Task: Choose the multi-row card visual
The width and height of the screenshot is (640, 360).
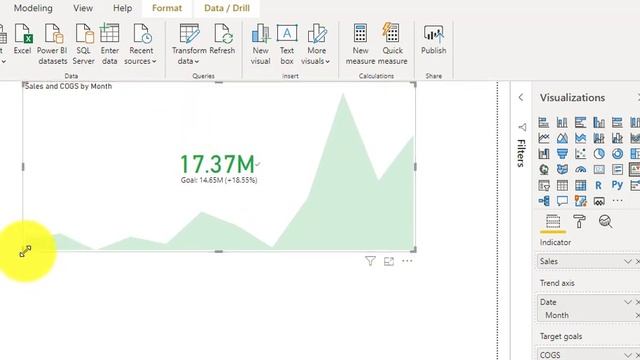Action: click(617, 169)
